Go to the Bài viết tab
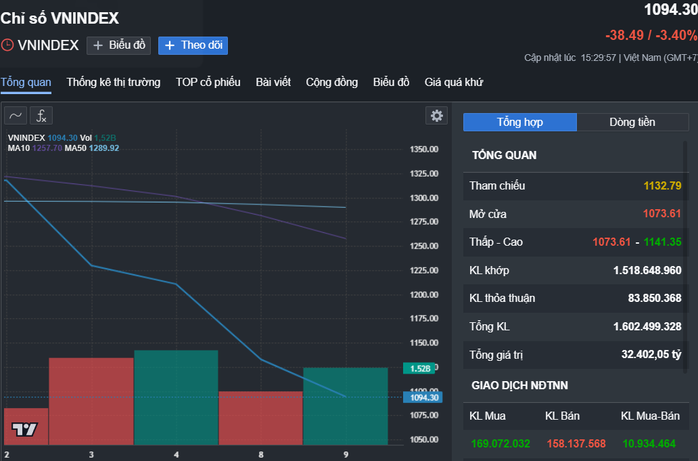Image resolution: width=698 pixels, height=461 pixels. click(x=273, y=82)
